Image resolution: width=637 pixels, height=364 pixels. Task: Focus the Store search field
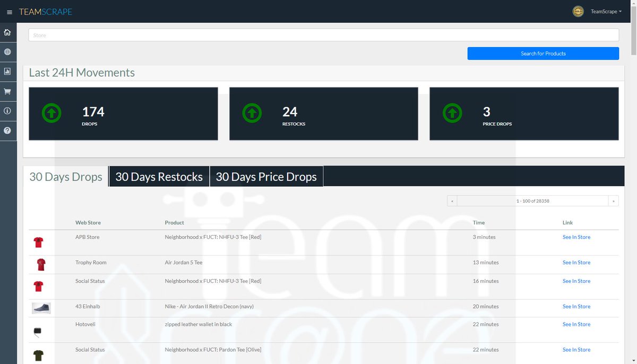[x=323, y=35]
